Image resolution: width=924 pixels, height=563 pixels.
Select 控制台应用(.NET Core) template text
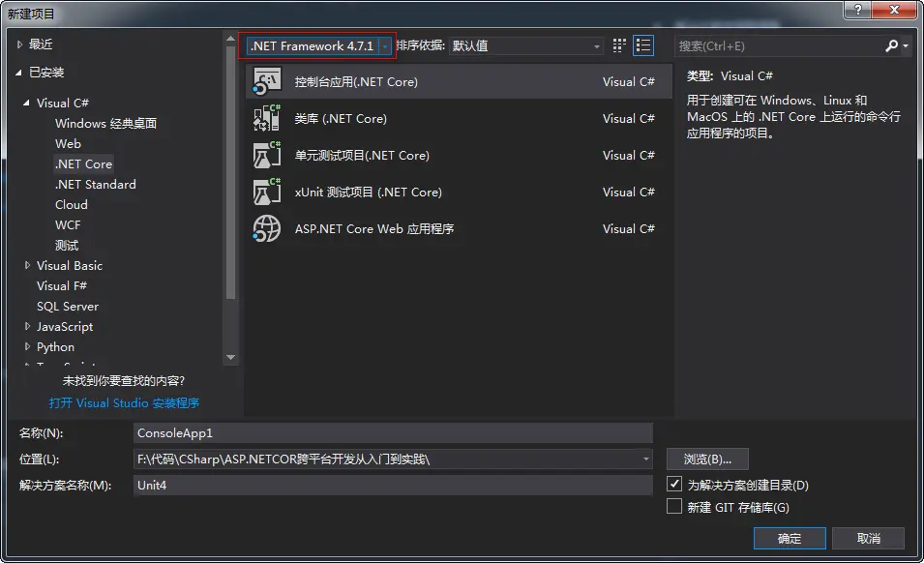tap(356, 82)
